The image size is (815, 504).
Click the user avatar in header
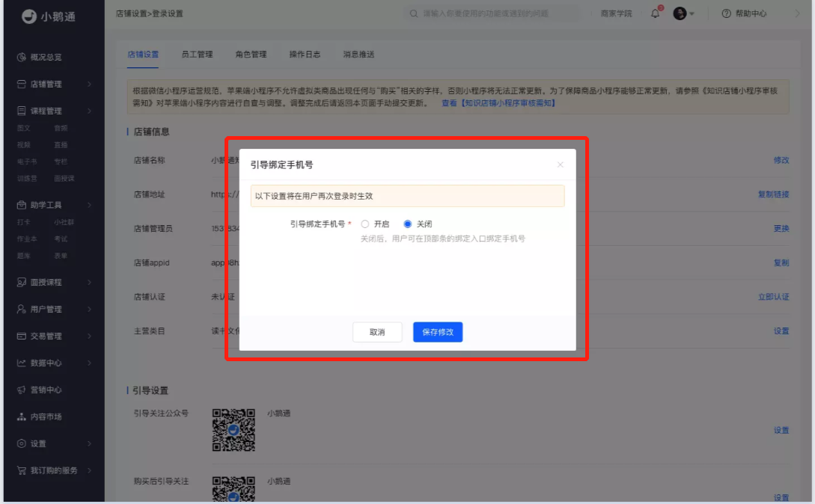pyautogui.click(x=680, y=13)
